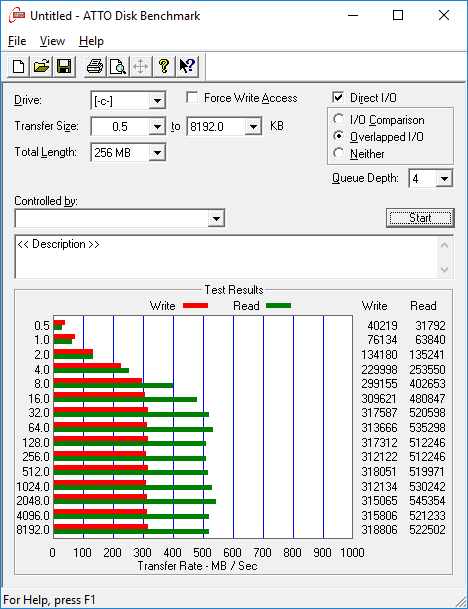Viewport: 468px width, 609px height.
Task: Open the View menu
Action: tap(52, 41)
